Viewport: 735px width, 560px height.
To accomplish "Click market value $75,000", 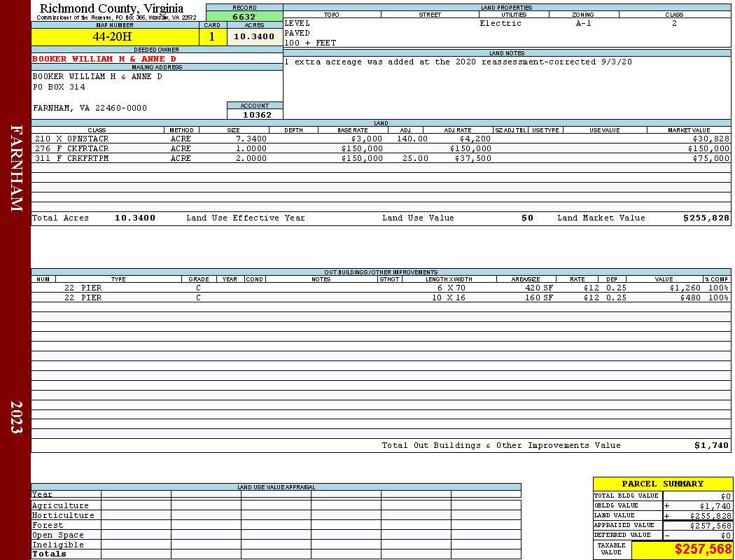I will point(711,158).
